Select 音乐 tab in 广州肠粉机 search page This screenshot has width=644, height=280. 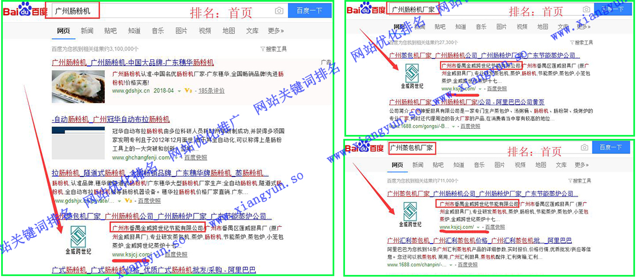coord(158,31)
